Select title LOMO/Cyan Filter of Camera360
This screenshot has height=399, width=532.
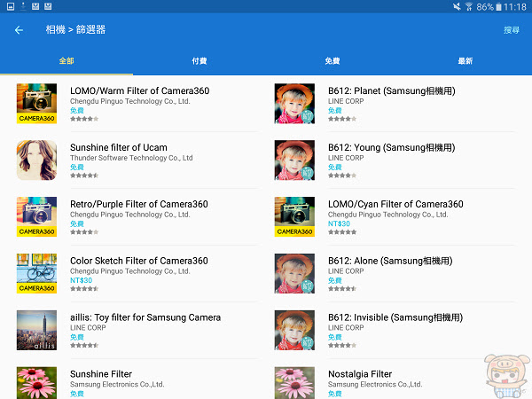click(x=395, y=204)
